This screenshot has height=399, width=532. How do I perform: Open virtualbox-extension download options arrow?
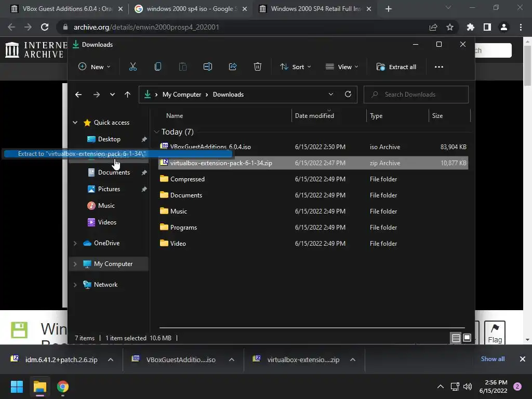(353, 360)
